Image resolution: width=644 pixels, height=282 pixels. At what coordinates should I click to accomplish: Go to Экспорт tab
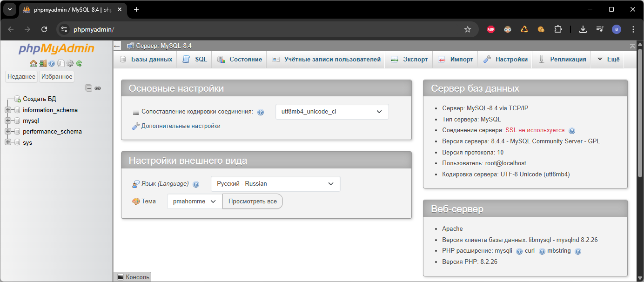coord(409,60)
